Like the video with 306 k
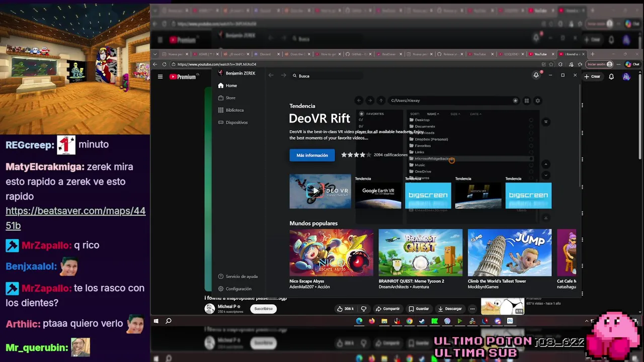The height and width of the screenshot is (362, 644). pos(346,309)
